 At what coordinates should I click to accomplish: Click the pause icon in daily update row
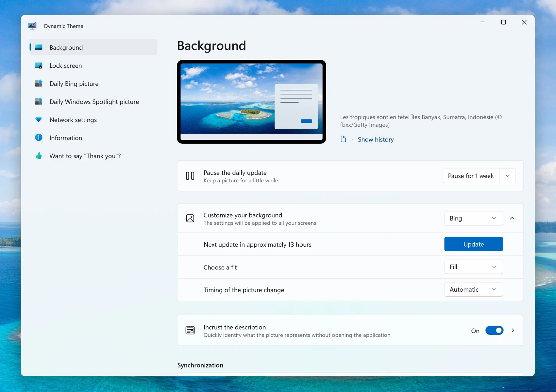coord(190,176)
